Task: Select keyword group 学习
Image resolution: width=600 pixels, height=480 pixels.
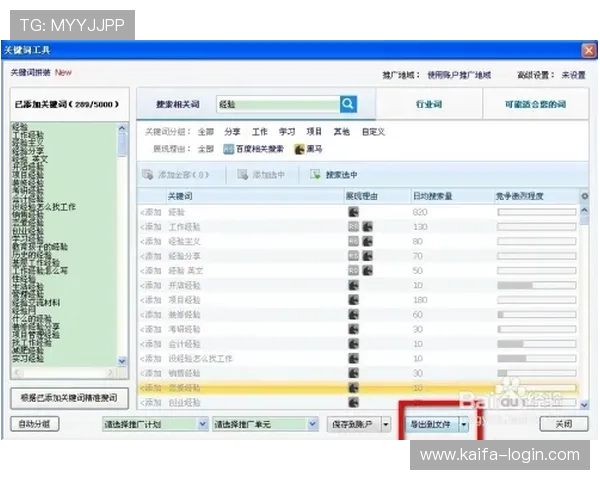Action: 287,132
